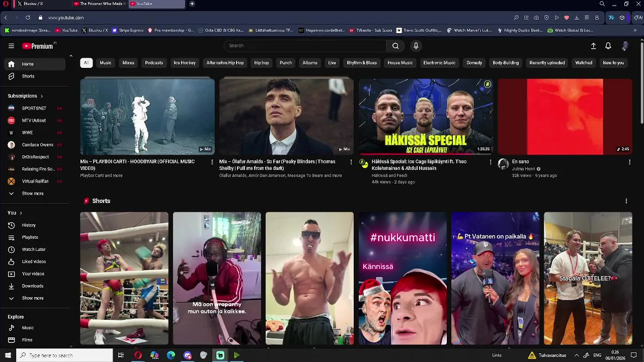The height and width of the screenshot is (362, 644).
Task: Open Downloads in the sidebar
Action: pos(35,286)
